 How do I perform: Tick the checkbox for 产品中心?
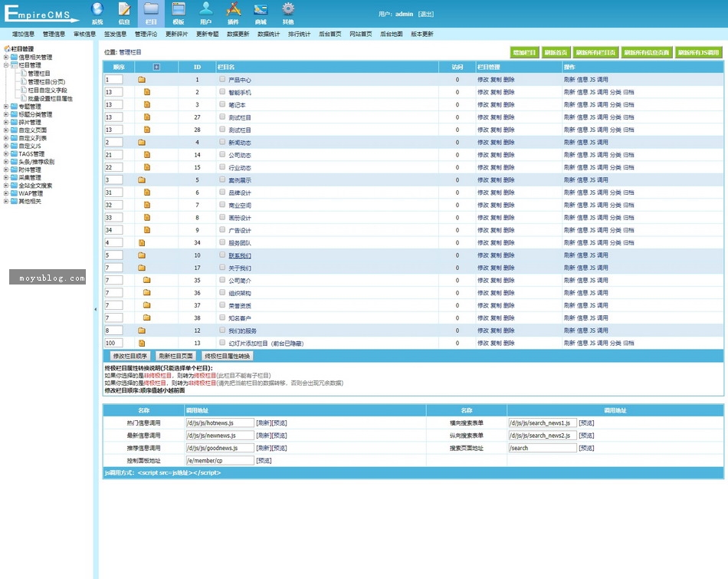222,79
